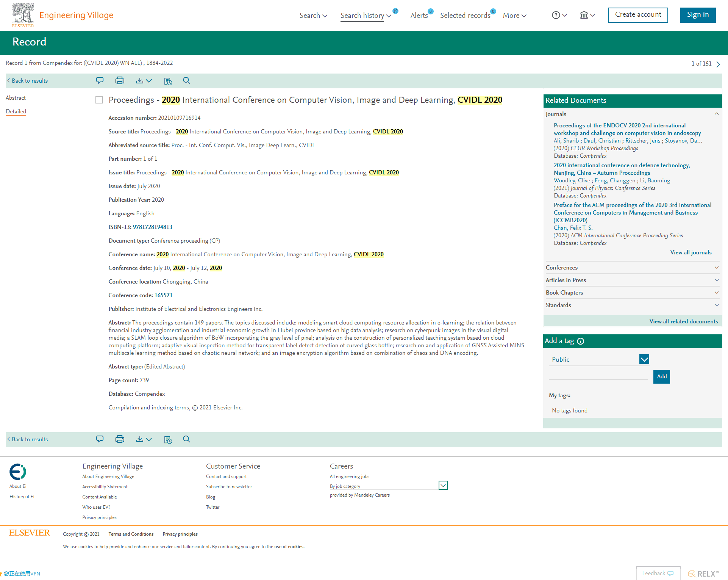
Task: Click the help question mark icon
Action: coord(556,16)
